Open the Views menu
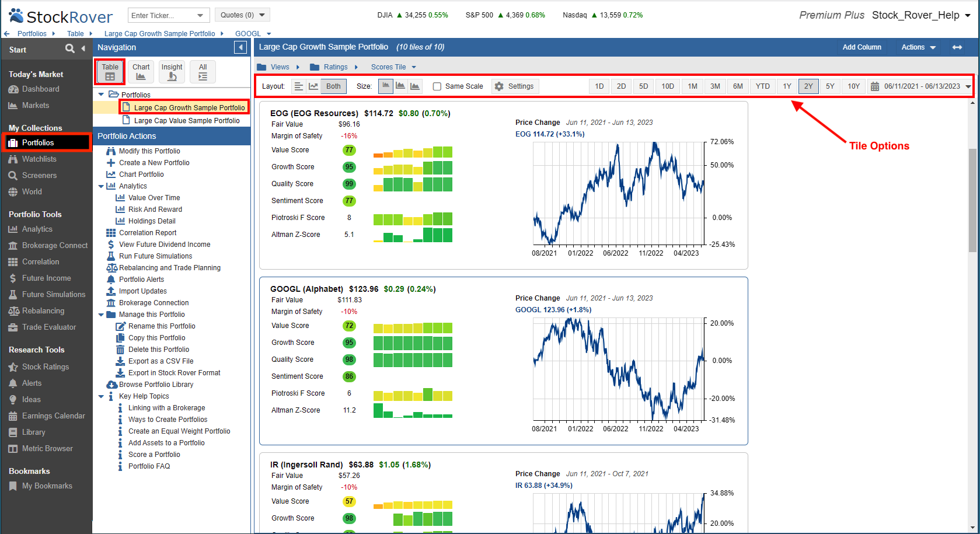Image resolution: width=980 pixels, height=534 pixels. click(x=278, y=67)
